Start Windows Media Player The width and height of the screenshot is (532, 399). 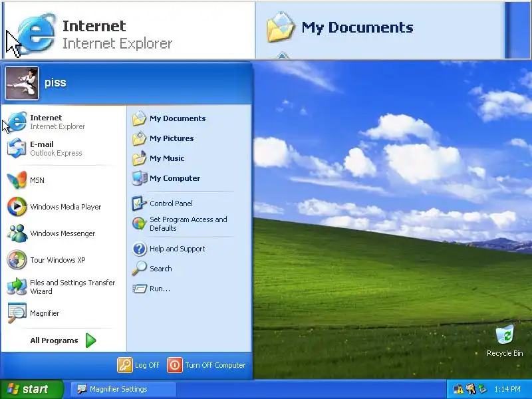pyautogui.click(x=64, y=207)
